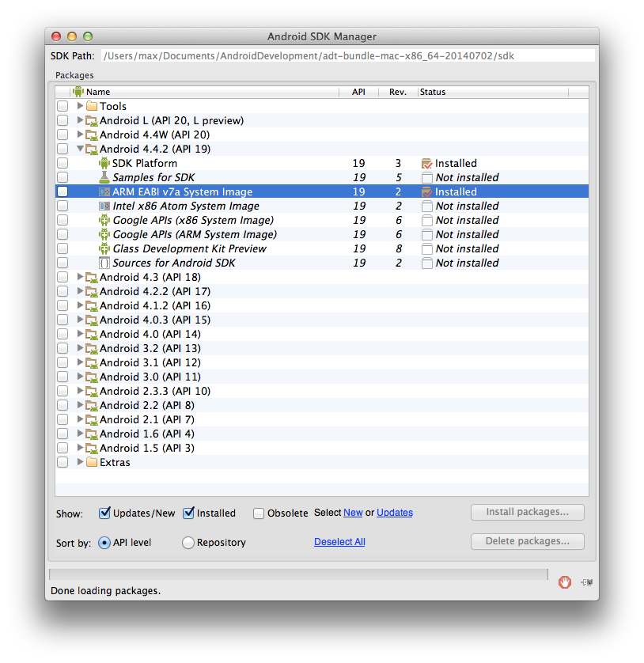Image resolution: width=644 pixels, height=663 pixels.
Task: Click the not installed icon for Samples for SDK
Action: 426,177
